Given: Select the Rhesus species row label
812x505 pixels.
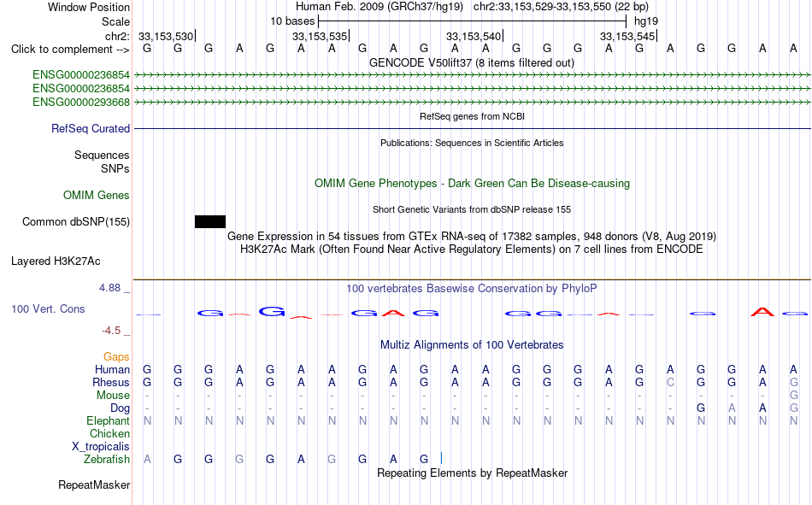Looking at the screenshot, I should pyautogui.click(x=111, y=382).
